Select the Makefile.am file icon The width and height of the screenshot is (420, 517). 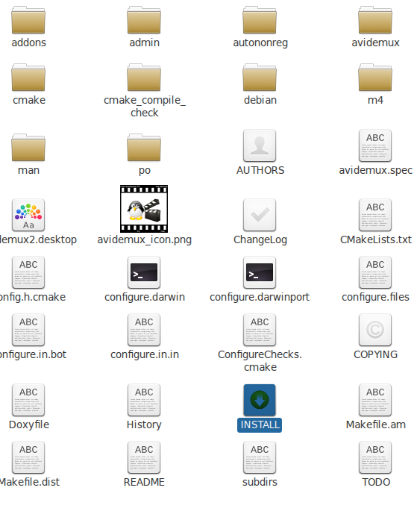[375, 400]
